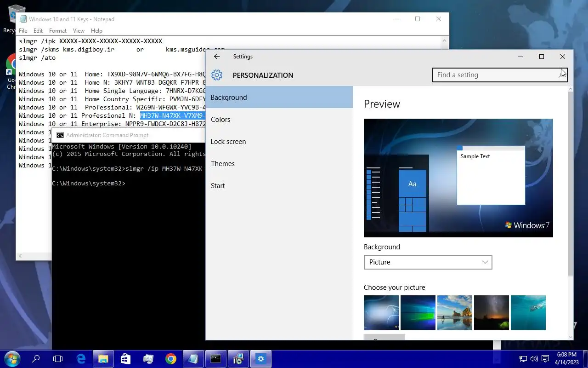Viewport: 588px width, 368px height.
Task: Open Action Center notifications icon
Action: click(545, 359)
